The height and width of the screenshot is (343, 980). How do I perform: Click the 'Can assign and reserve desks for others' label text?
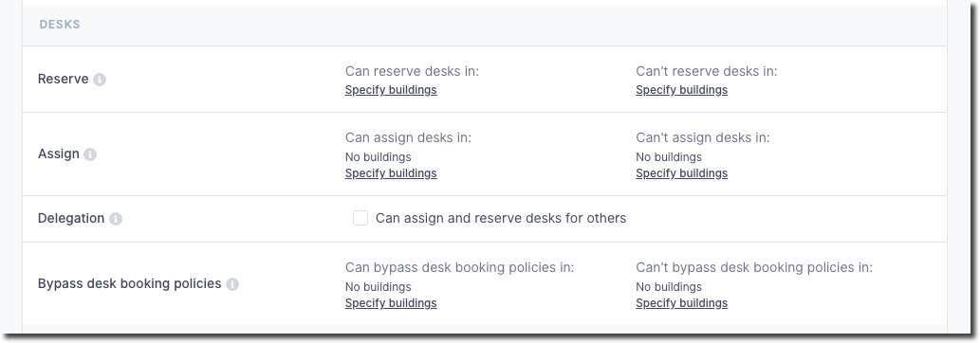[x=501, y=218]
